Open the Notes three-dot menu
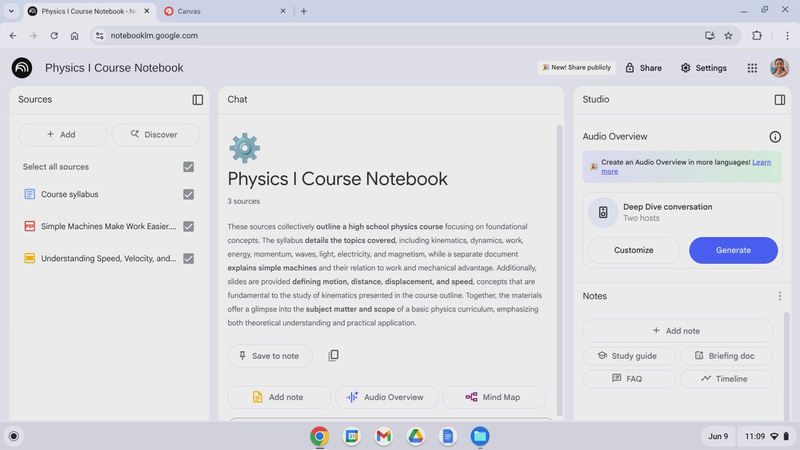 [780, 296]
